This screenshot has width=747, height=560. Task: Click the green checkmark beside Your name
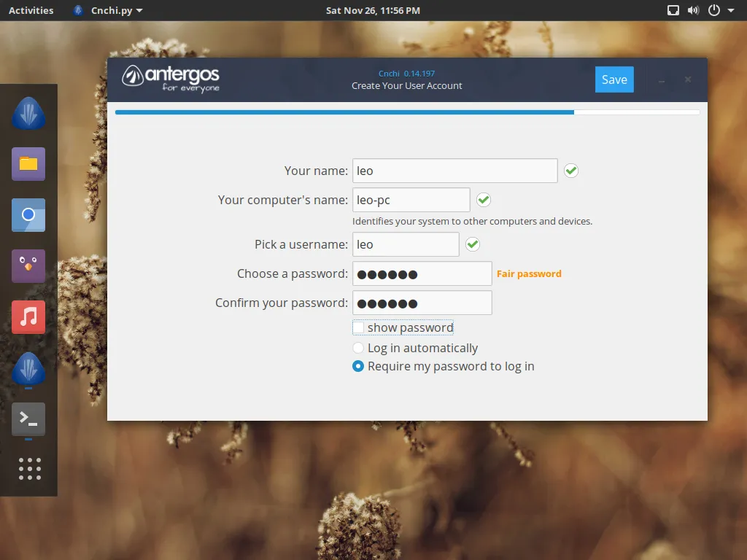(570, 171)
